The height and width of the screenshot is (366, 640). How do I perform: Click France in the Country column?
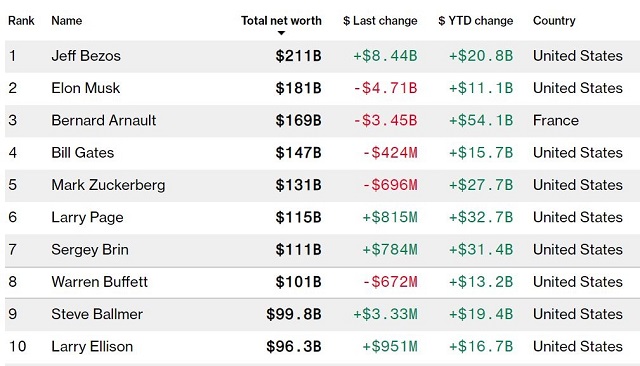point(556,120)
